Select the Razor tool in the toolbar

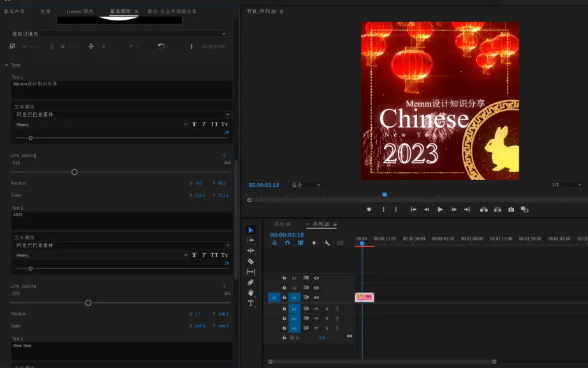tap(251, 261)
